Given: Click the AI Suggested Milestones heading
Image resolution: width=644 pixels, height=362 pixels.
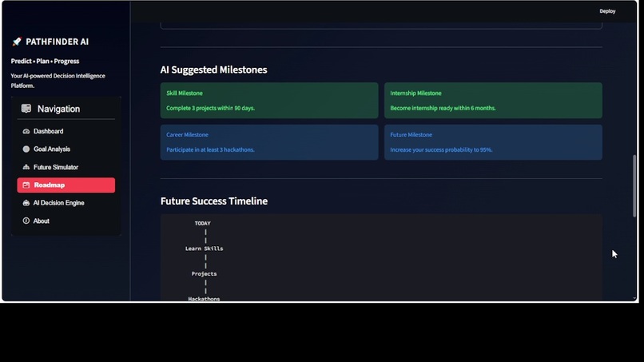Looking at the screenshot, I should coord(213,70).
